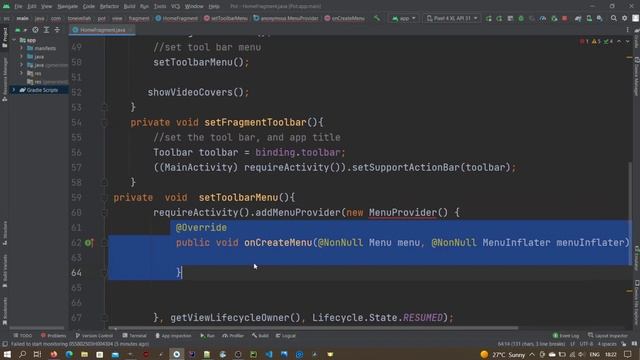Open the Build menu
640x360 pixels.
129,7
